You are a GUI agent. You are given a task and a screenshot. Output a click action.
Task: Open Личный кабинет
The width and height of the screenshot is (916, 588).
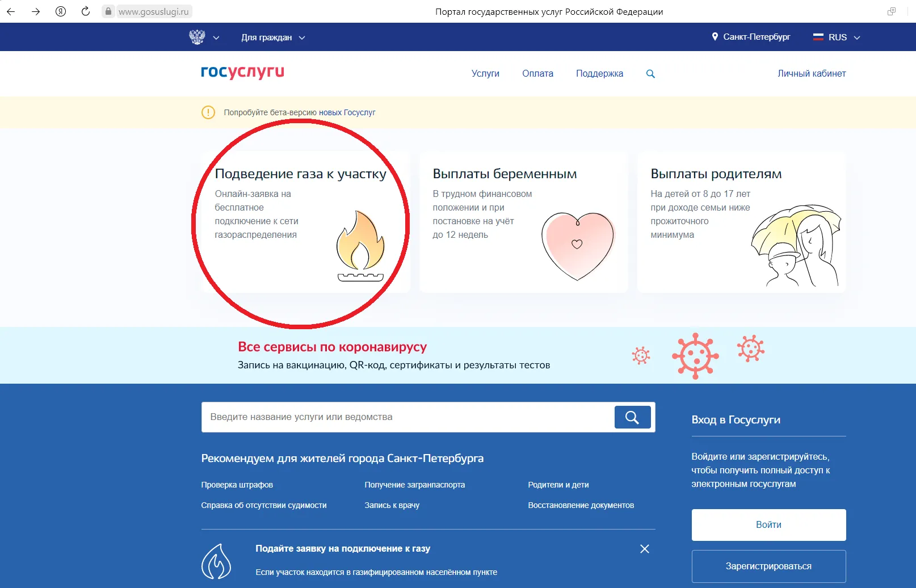(812, 73)
